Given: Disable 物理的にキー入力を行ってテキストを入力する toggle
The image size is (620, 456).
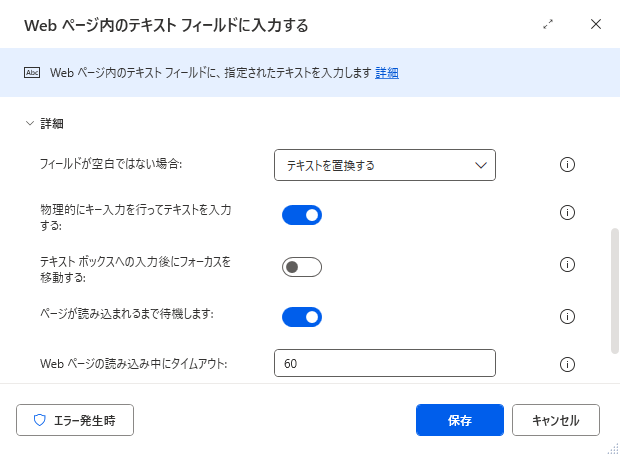Looking at the screenshot, I should pyautogui.click(x=302, y=215).
